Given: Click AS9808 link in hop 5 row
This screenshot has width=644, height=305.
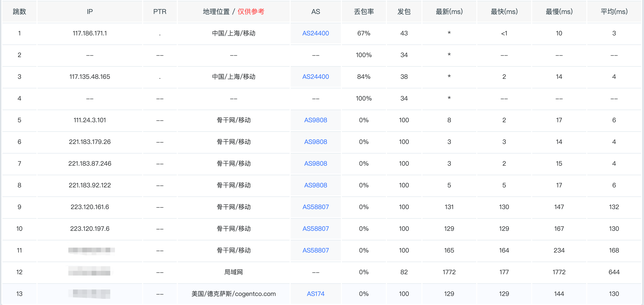Looking at the screenshot, I should click(x=316, y=120).
